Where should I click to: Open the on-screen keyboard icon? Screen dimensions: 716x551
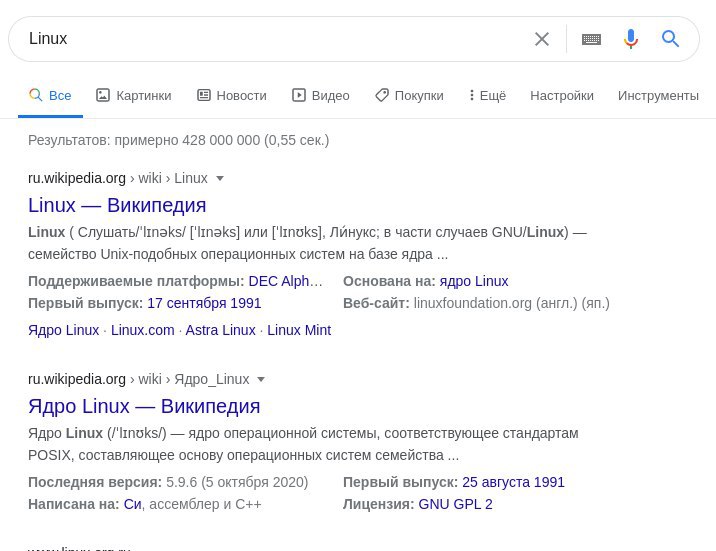tap(591, 39)
